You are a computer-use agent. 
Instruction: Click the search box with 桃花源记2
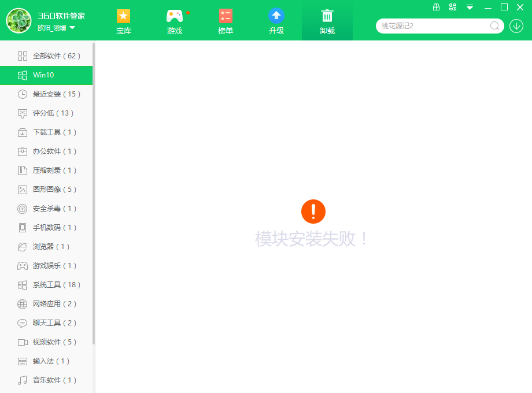439,26
